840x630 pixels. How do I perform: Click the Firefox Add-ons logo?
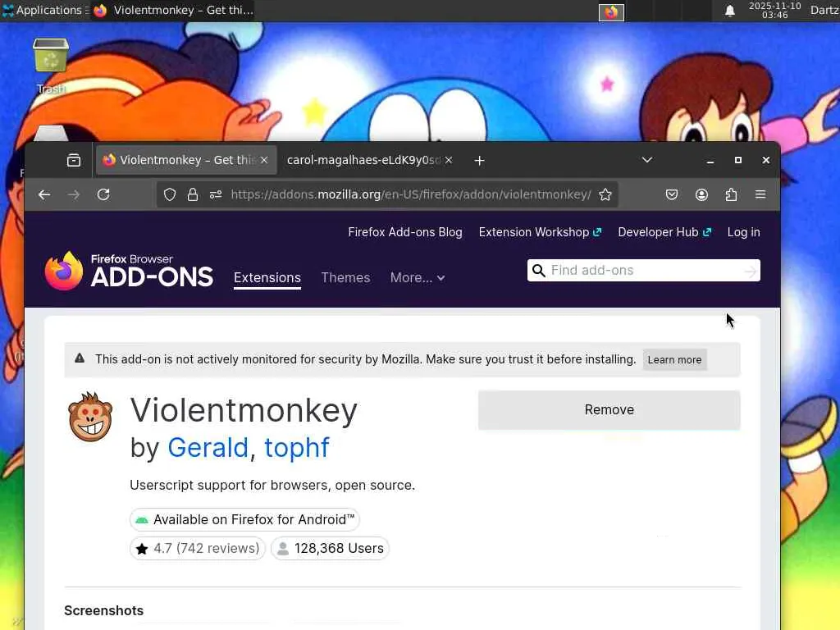coord(129,271)
